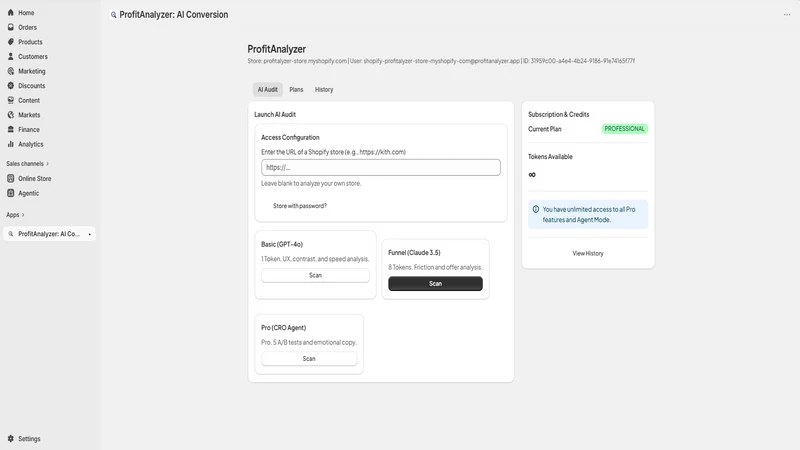This screenshot has height=450, width=800.
Task: Click the 'Current Plan' label
Action: pyautogui.click(x=544, y=129)
